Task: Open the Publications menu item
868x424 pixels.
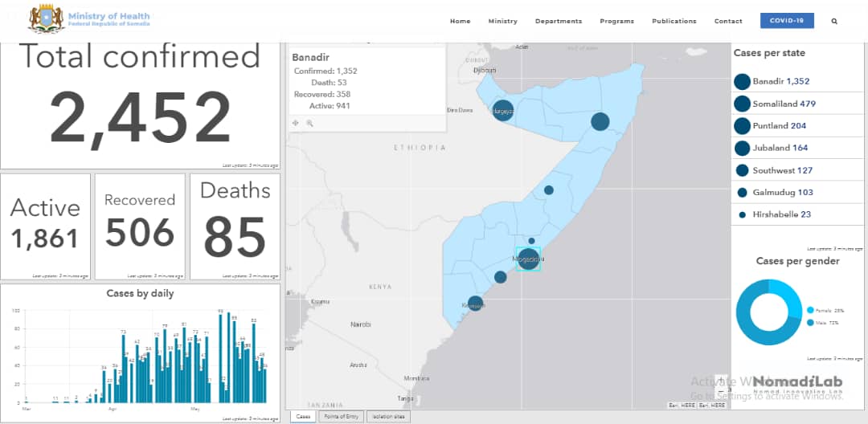Action: point(674,22)
